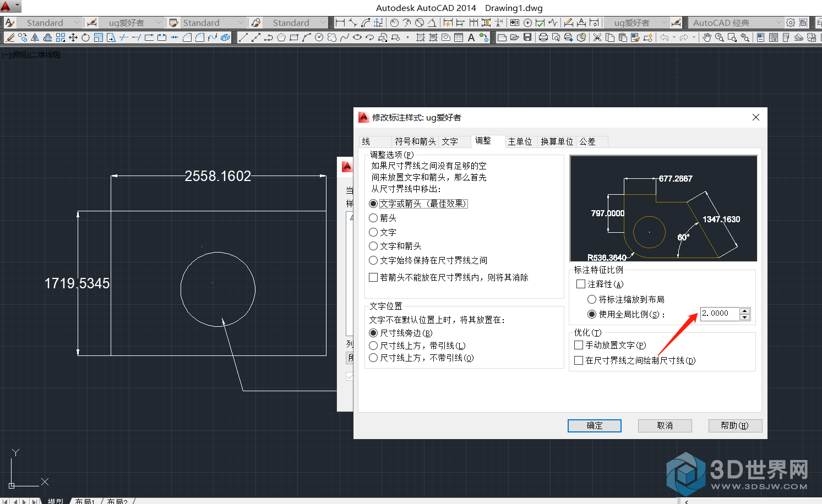The width and height of the screenshot is (822, 504).
Task: Confirm with the 确定 button
Action: click(595, 426)
